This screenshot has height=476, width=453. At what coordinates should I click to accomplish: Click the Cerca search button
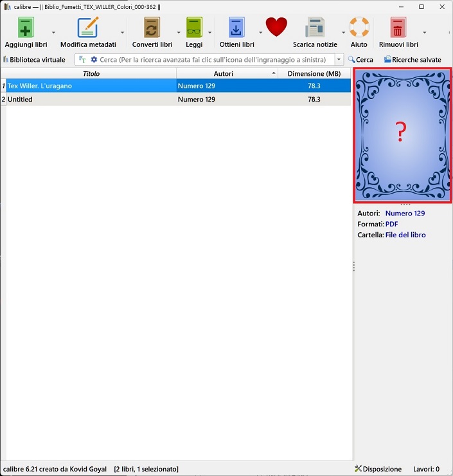[x=360, y=59]
